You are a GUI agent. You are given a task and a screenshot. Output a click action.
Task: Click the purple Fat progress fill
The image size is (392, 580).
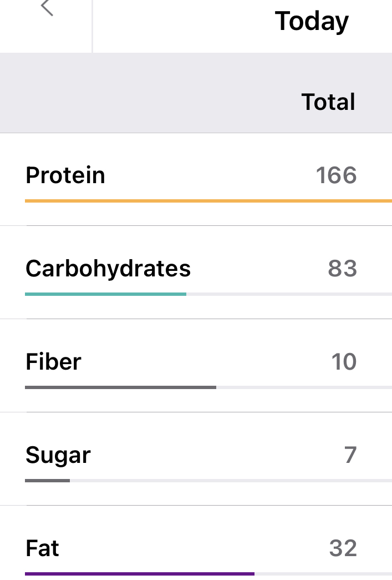click(140, 573)
